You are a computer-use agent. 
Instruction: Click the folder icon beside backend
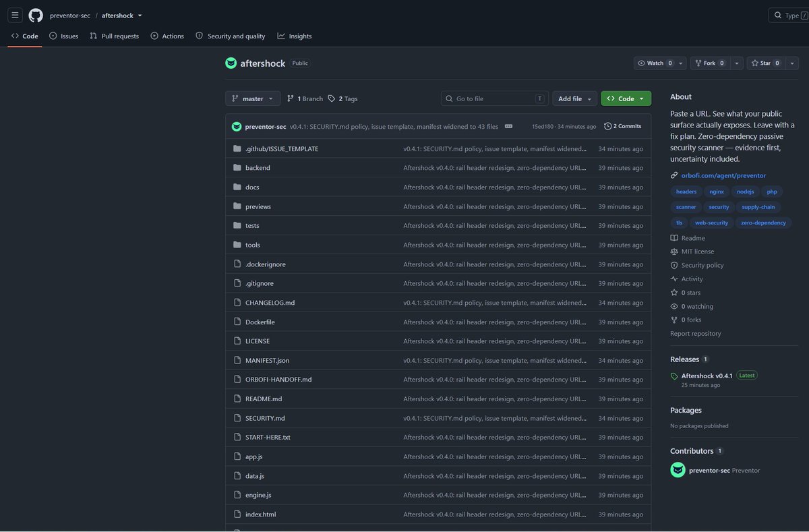(x=237, y=168)
